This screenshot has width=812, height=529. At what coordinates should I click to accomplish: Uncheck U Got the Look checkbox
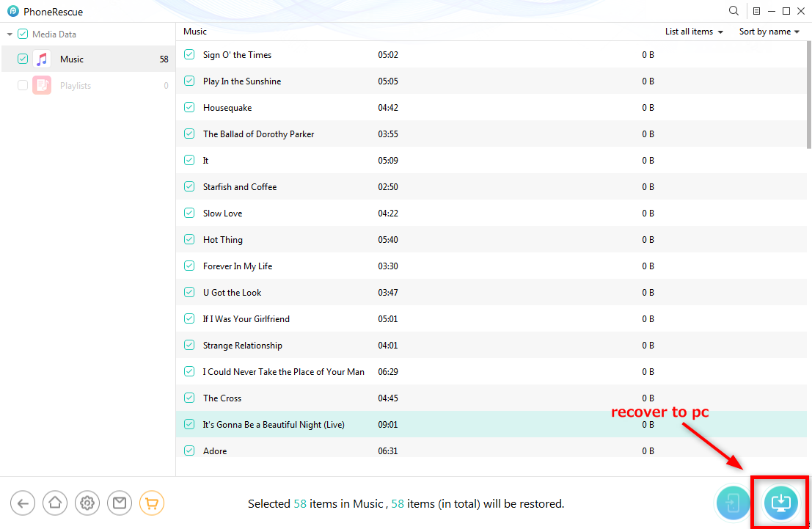pos(189,292)
